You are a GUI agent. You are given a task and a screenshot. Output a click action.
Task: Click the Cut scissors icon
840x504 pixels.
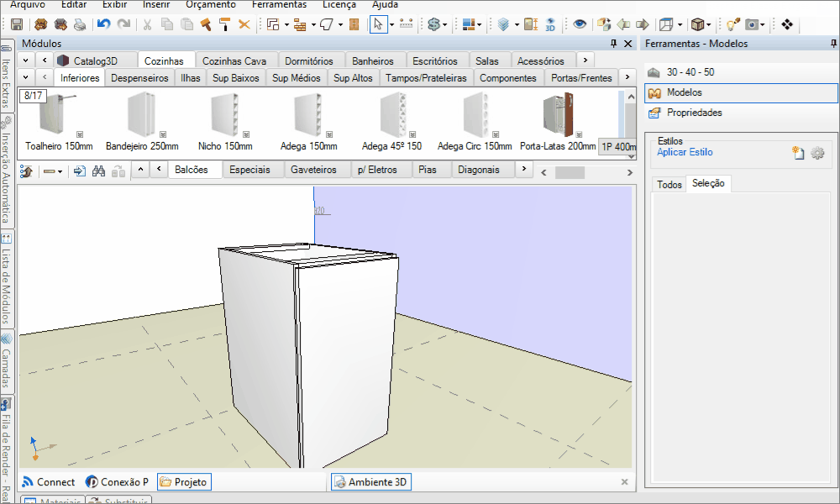tap(147, 24)
